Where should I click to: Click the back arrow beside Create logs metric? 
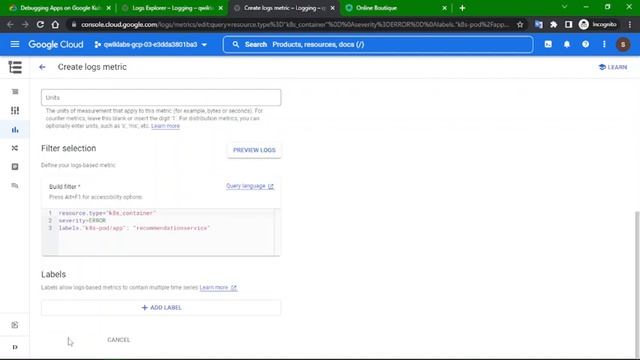pos(42,67)
